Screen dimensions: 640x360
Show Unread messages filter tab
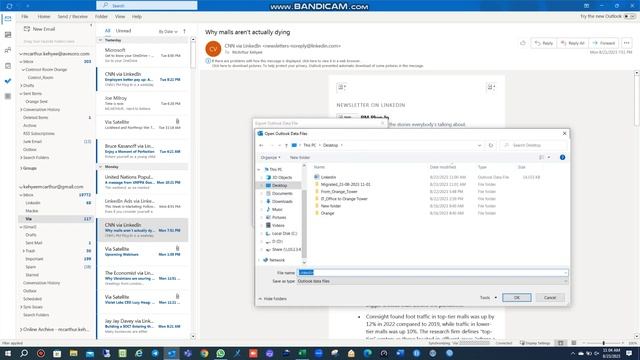[123, 31]
